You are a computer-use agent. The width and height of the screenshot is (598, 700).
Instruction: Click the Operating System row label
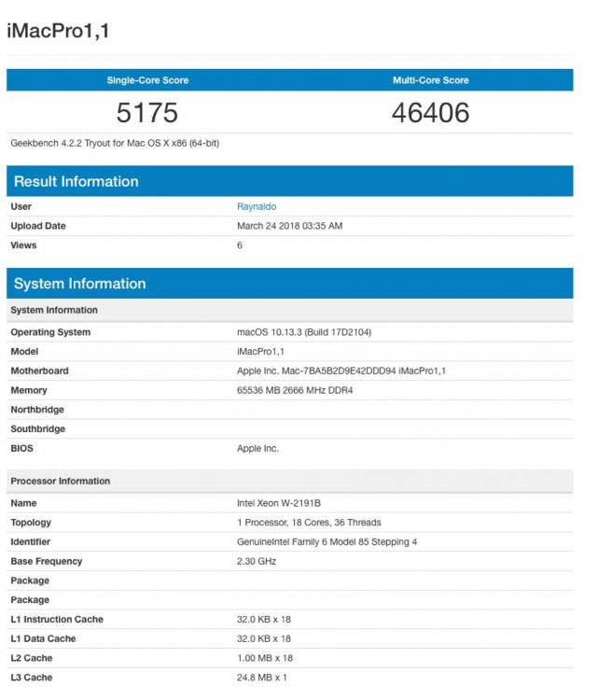(x=50, y=332)
